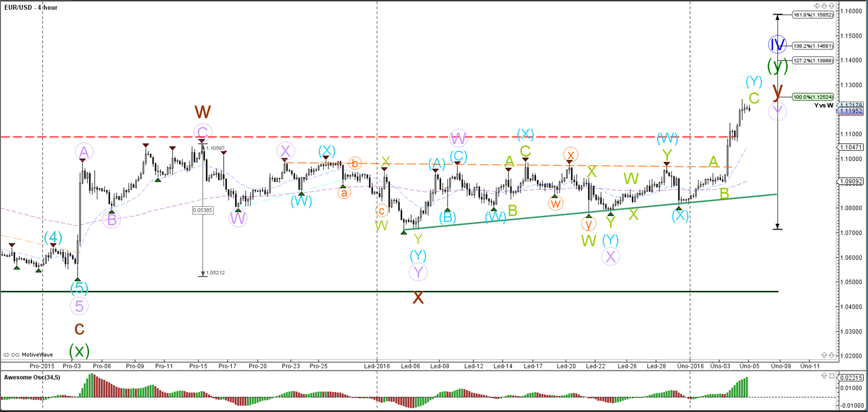
Task: Click the right arrow icon above price axis
Action: click(817, 6)
